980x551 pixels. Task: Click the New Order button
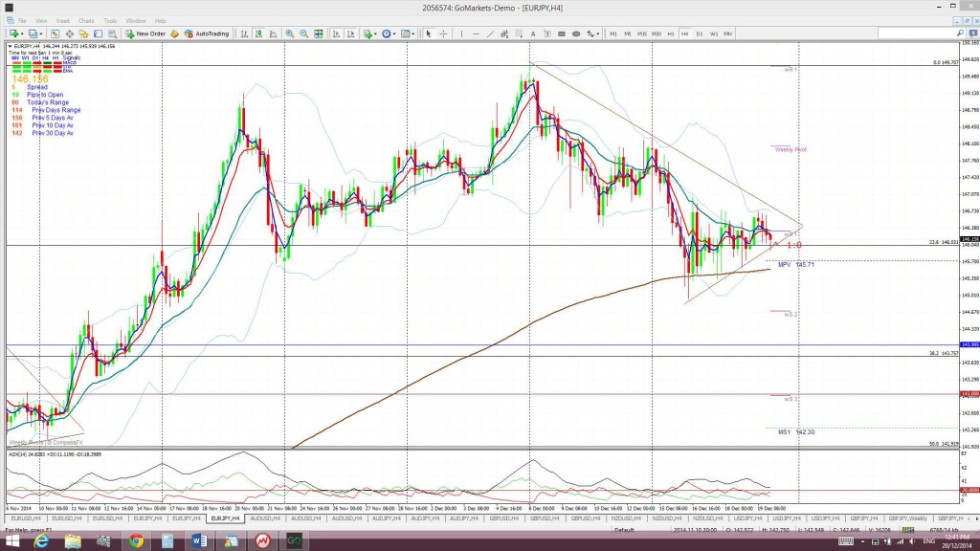tap(145, 33)
